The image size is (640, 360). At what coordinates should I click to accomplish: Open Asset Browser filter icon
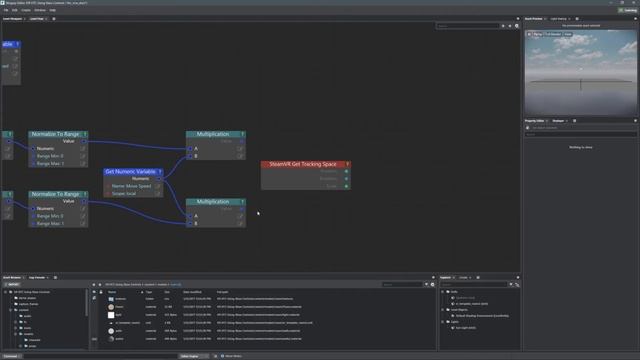427,284
